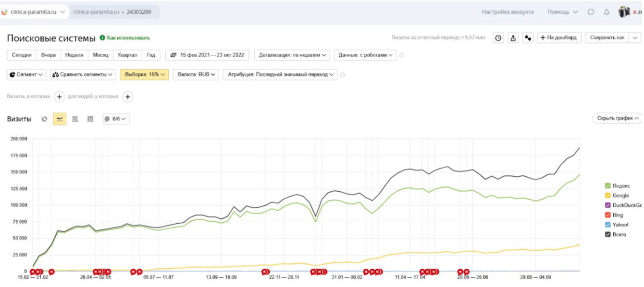
Task: Open Валюта: RUB dropdown
Action: (196, 75)
